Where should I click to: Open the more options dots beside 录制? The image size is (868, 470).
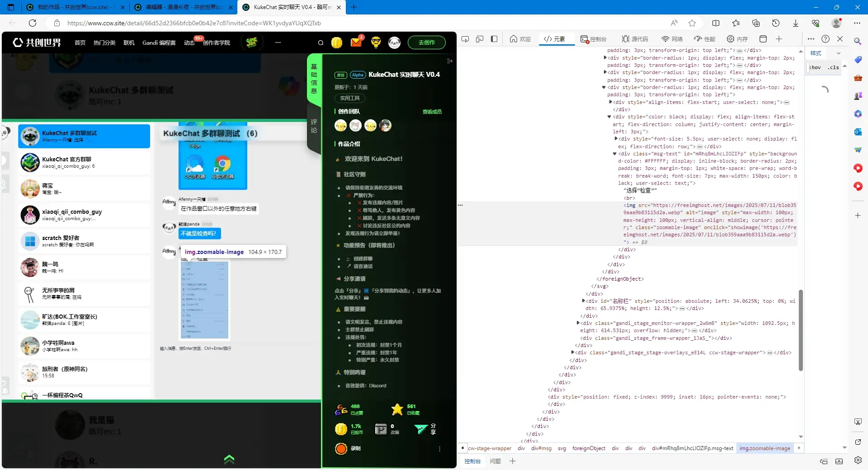[x=439, y=449]
